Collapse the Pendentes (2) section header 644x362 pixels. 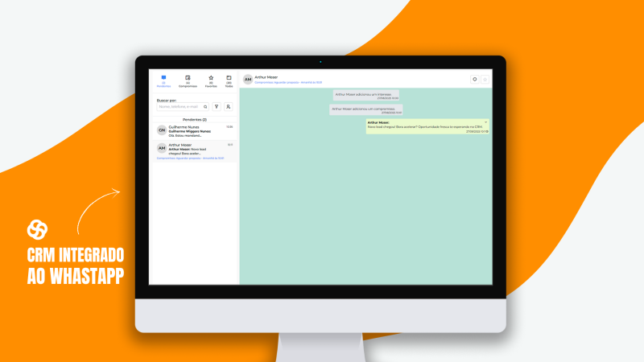[x=193, y=119]
